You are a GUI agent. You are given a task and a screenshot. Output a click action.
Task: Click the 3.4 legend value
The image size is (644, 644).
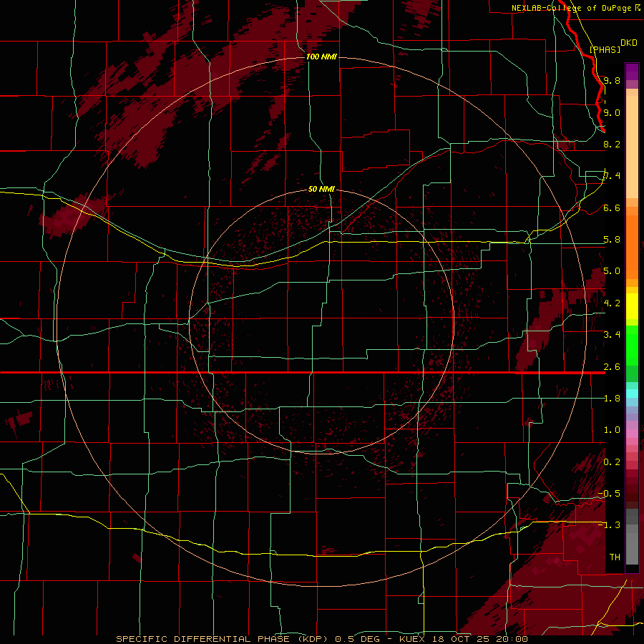point(612,335)
